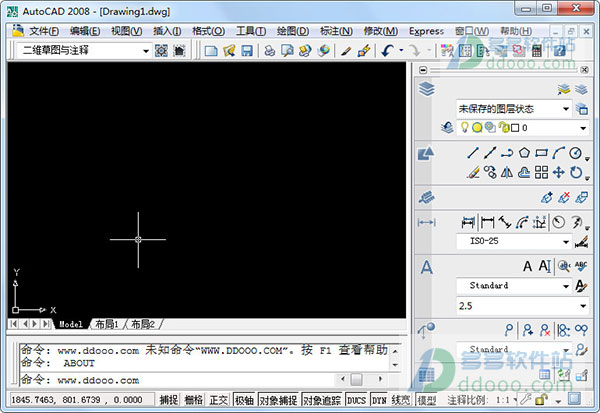Open the 文件(F) menu
The height and width of the screenshot is (413, 600).
pyautogui.click(x=44, y=31)
